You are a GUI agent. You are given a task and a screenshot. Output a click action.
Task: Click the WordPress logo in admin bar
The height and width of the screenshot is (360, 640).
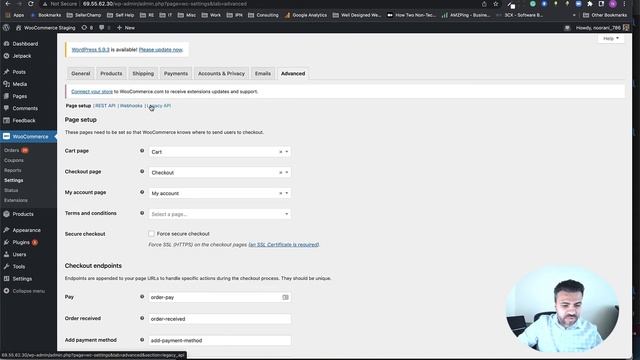coord(6,28)
